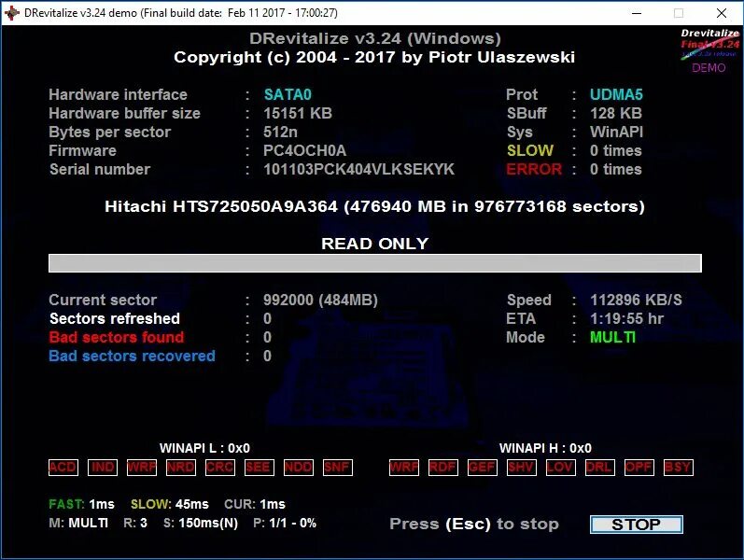The height and width of the screenshot is (560, 744).
Task: Click the current sector value 992000 (484MB)
Action: click(x=320, y=300)
